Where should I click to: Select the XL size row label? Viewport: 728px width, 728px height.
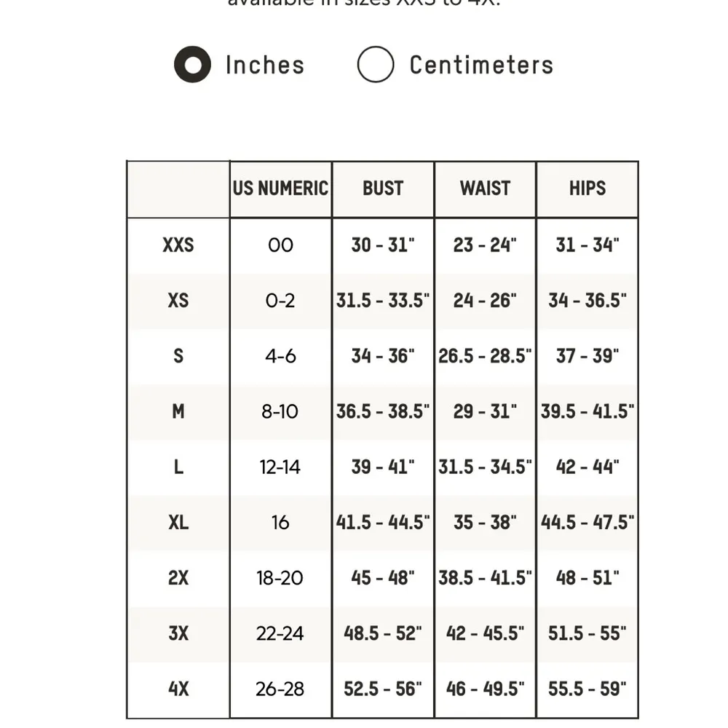178,523
